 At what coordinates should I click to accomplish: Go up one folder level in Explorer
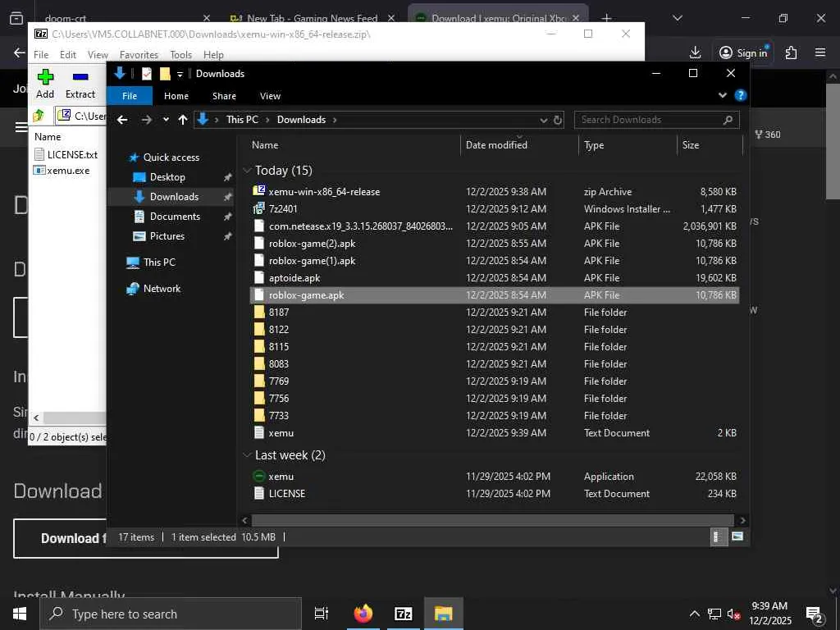click(x=183, y=120)
